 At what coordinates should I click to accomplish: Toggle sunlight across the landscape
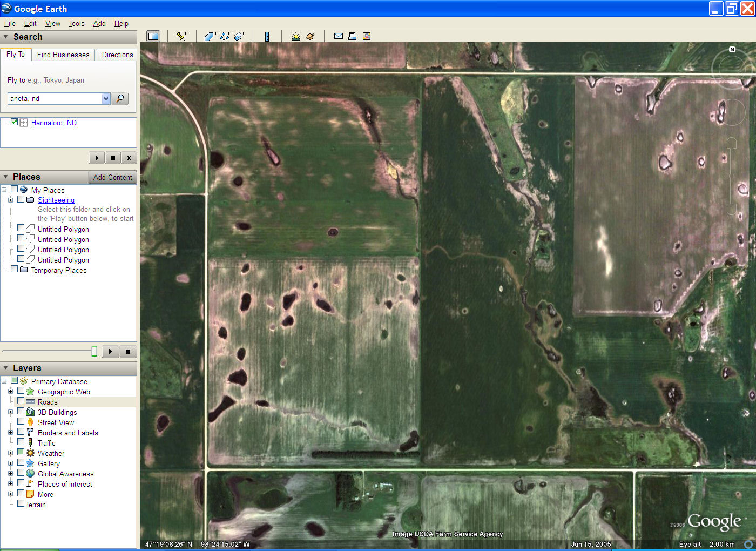tap(295, 36)
